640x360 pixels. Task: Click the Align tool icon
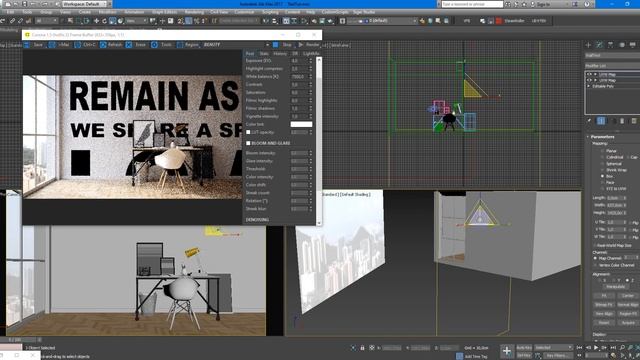point(275,21)
